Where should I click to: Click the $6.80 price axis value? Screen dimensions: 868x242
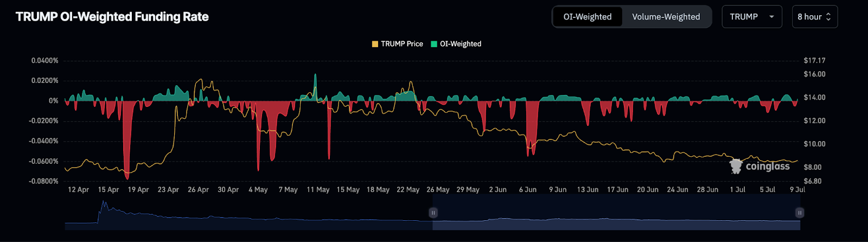click(812, 181)
